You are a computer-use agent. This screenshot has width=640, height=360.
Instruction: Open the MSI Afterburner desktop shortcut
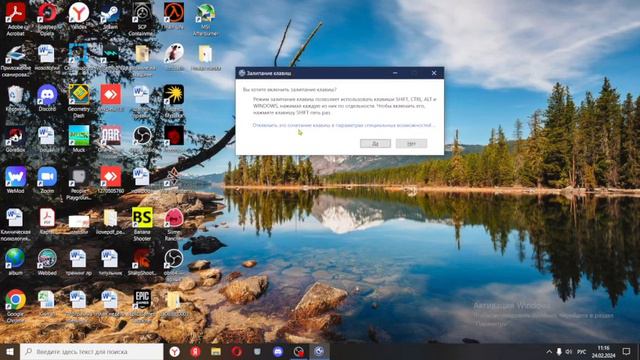205,18
